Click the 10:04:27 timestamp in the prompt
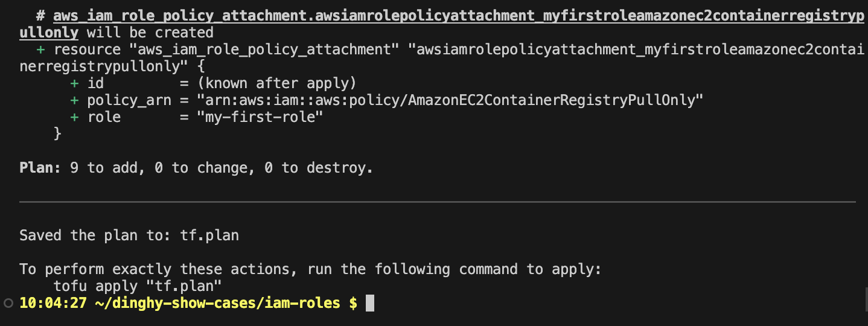This screenshot has height=326, width=868. (53, 302)
